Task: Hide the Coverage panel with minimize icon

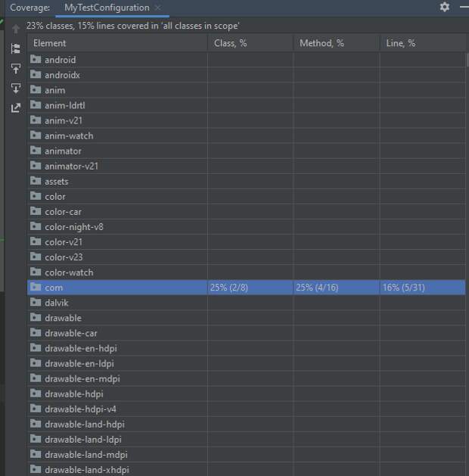Action: tap(464, 7)
